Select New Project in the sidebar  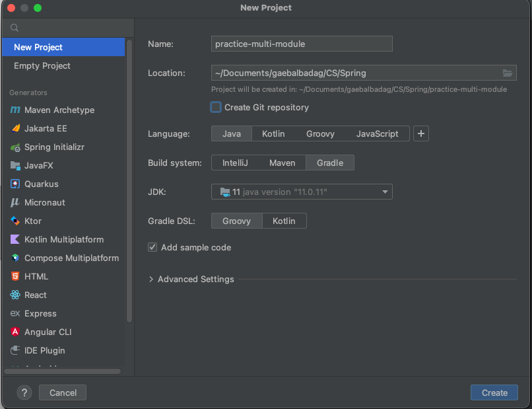[x=63, y=47]
